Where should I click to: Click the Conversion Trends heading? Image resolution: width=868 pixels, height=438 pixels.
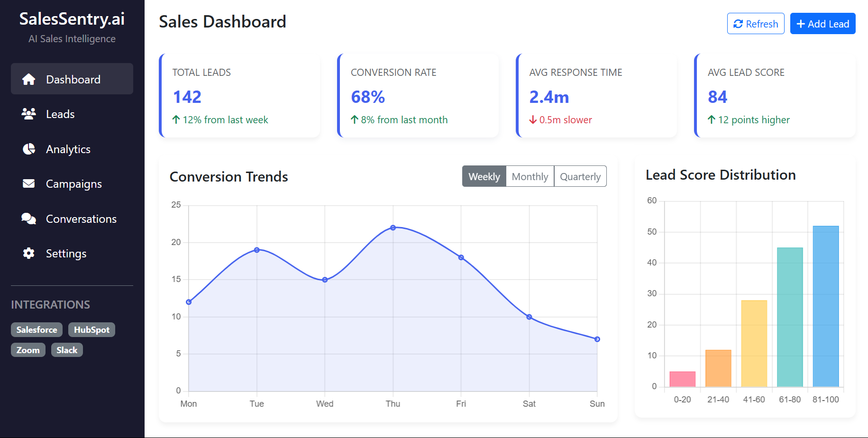[x=229, y=176]
